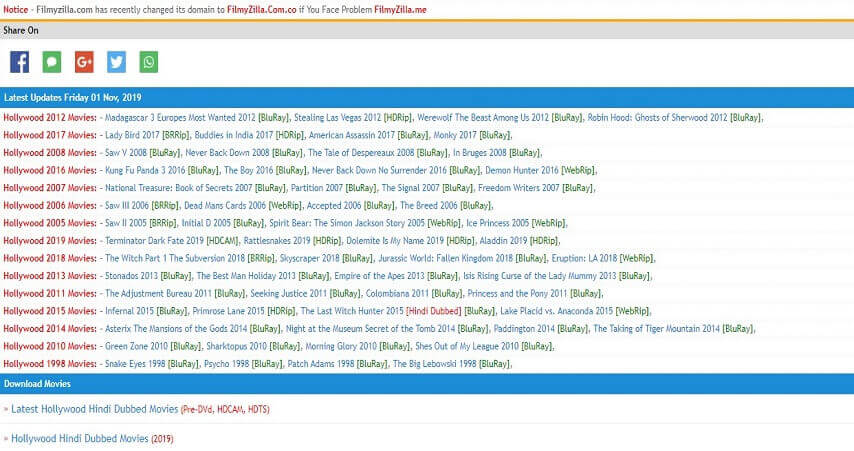This screenshot has width=854, height=451.
Task: Open Skyscraper 2018 BluRay
Action: pos(326,258)
